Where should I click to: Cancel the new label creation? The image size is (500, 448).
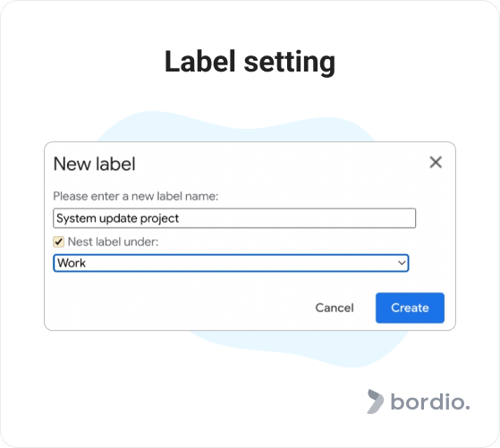pyautogui.click(x=335, y=308)
